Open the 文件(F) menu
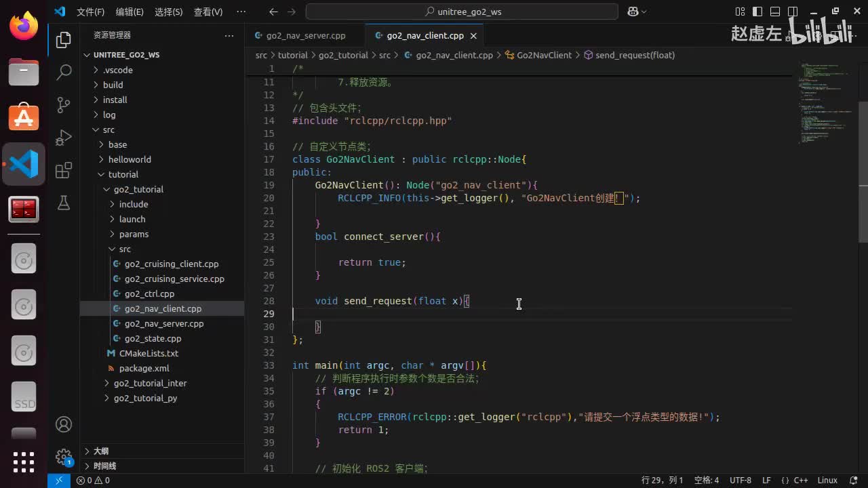868x488 pixels. click(x=90, y=12)
